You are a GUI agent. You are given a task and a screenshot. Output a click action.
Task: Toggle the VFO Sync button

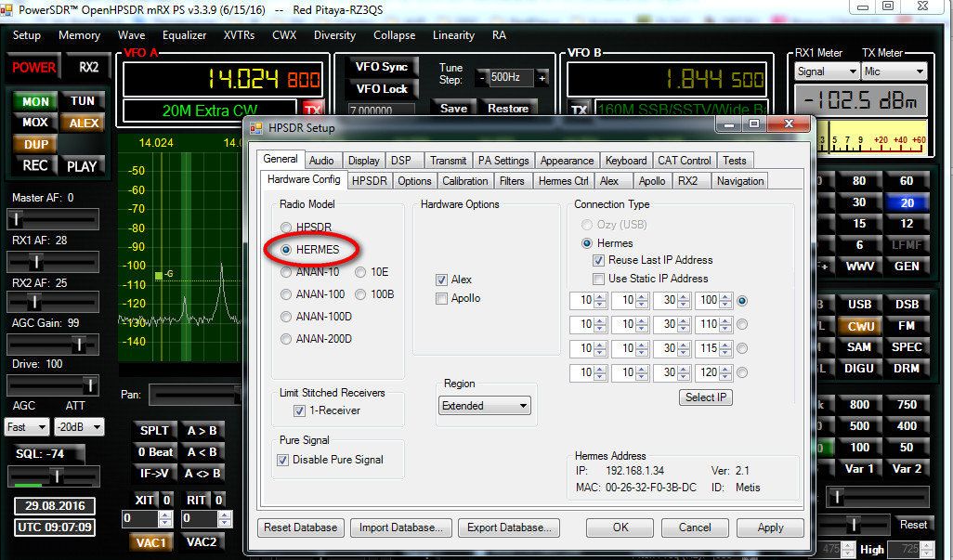click(x=382, y=67)
